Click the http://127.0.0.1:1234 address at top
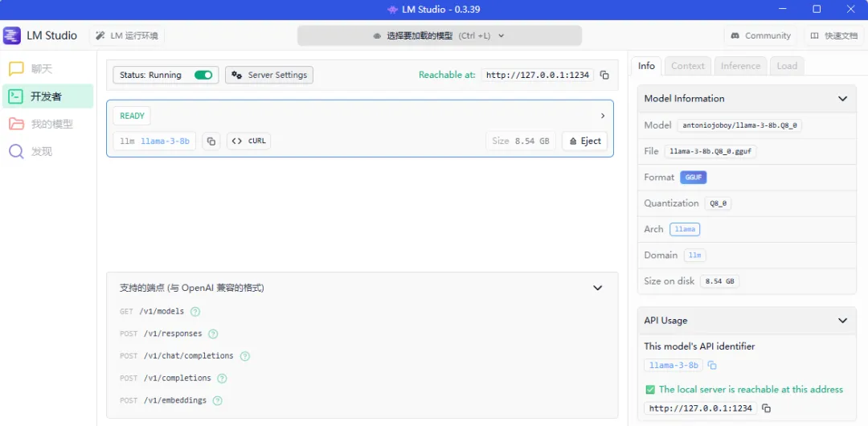 [538, 75]
